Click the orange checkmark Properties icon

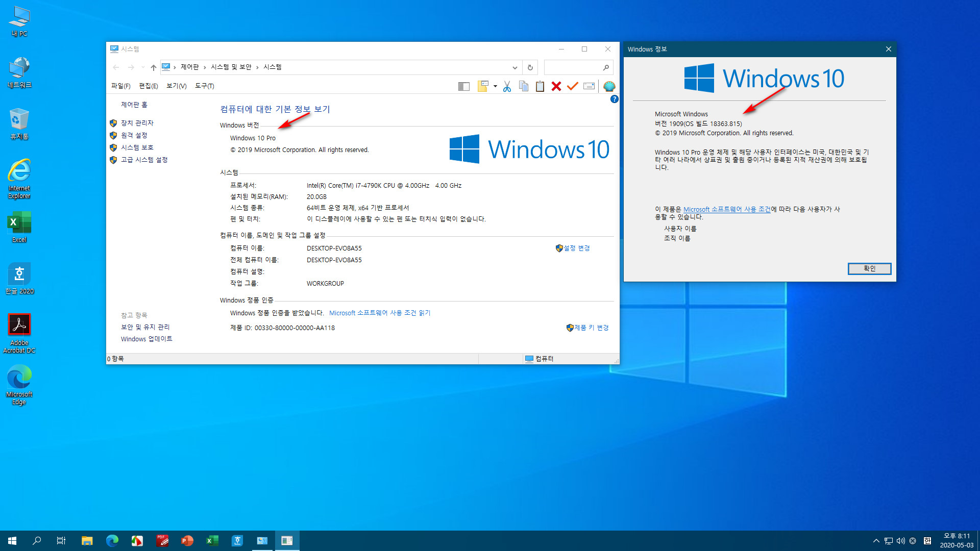(x=573, y=86)
